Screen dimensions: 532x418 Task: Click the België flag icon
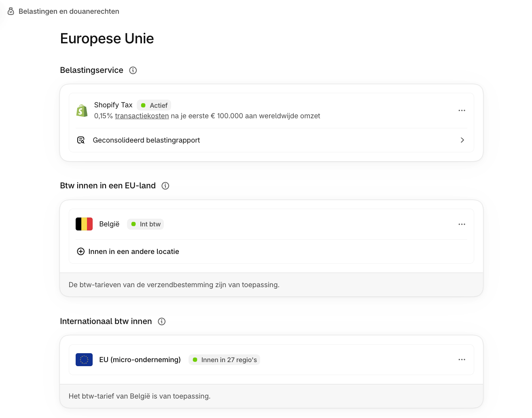[x=84, y=224]
